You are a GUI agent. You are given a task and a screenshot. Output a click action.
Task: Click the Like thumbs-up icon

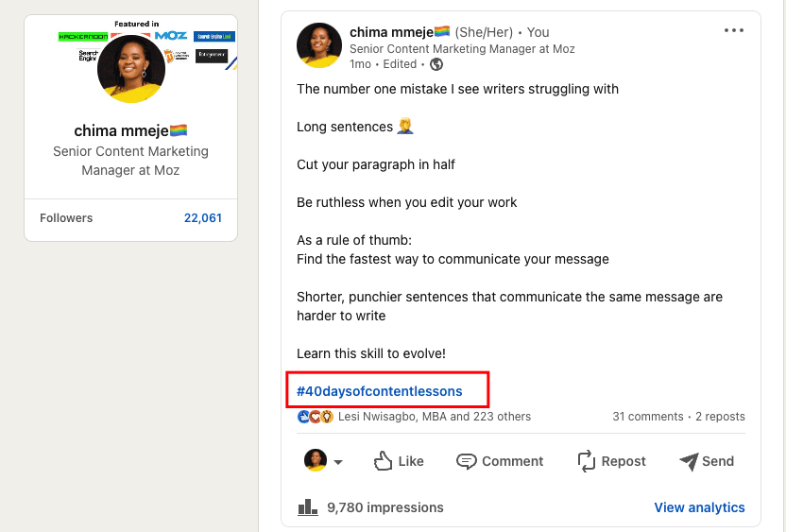(383, 461)
